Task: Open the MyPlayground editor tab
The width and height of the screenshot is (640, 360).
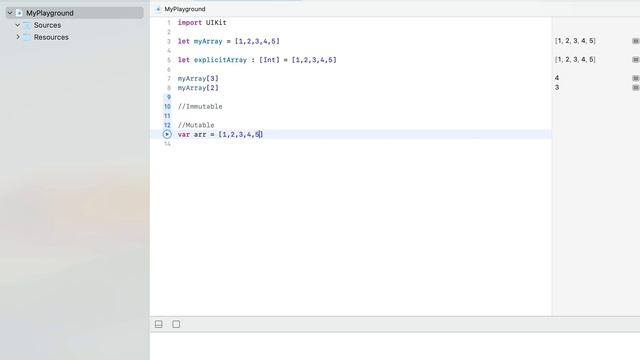Action: (181, 9)
